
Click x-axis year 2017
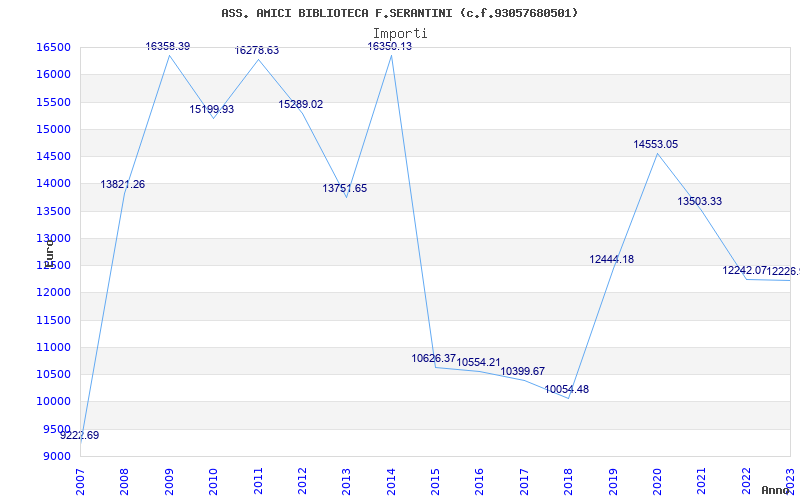[524, 481]
